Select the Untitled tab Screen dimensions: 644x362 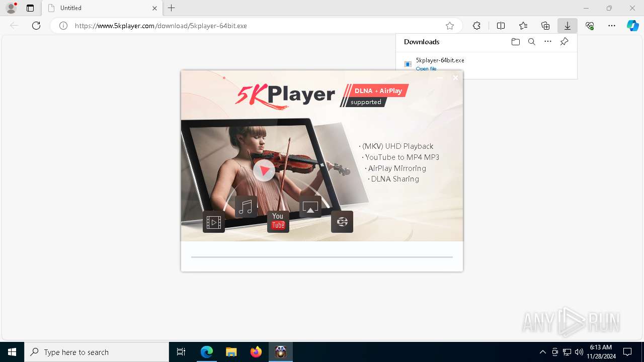pos(102,8)
